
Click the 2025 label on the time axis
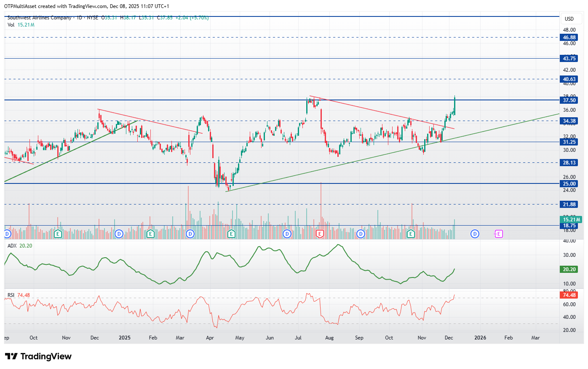click(x=125, y=338)
